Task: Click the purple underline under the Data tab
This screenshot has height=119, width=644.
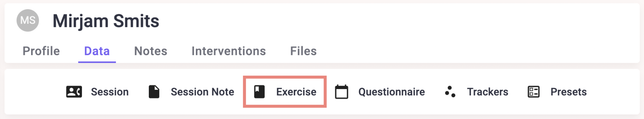Action: coord(97,62)
